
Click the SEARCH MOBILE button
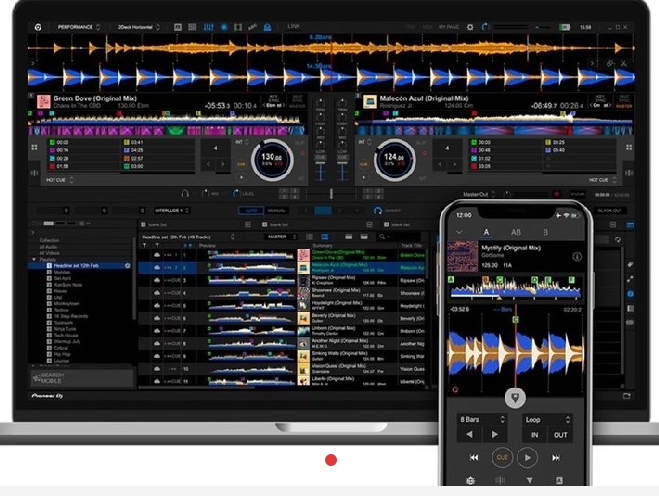point(82,378)
